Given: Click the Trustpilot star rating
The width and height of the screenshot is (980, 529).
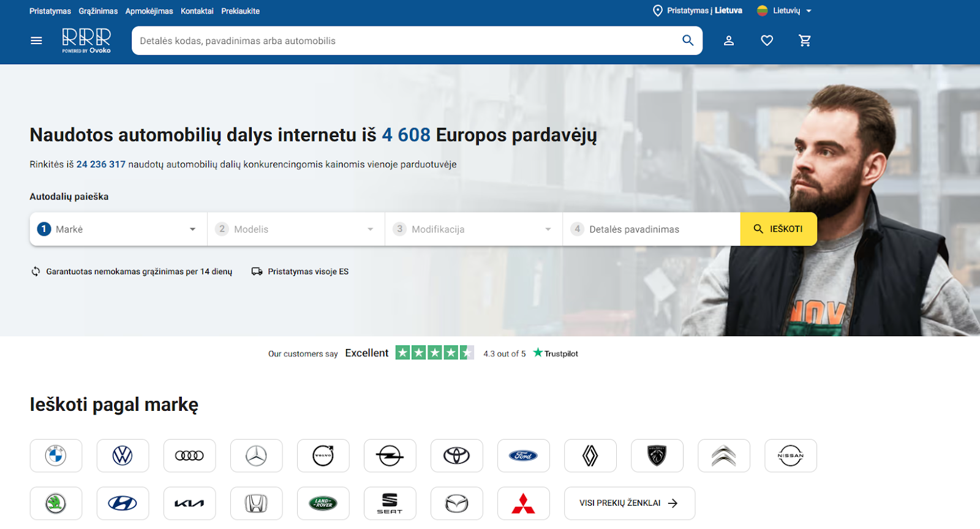Looking at the screenshot, I should 434,353.
